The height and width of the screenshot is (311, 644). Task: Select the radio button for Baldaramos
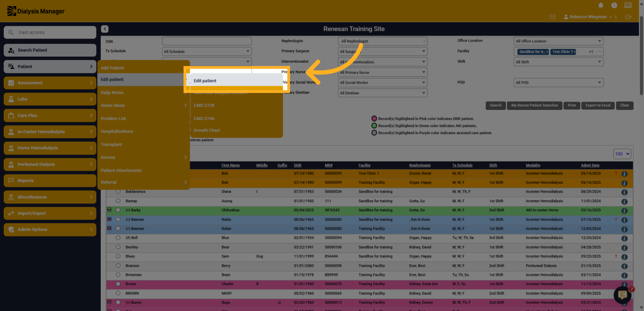[118, 192]
